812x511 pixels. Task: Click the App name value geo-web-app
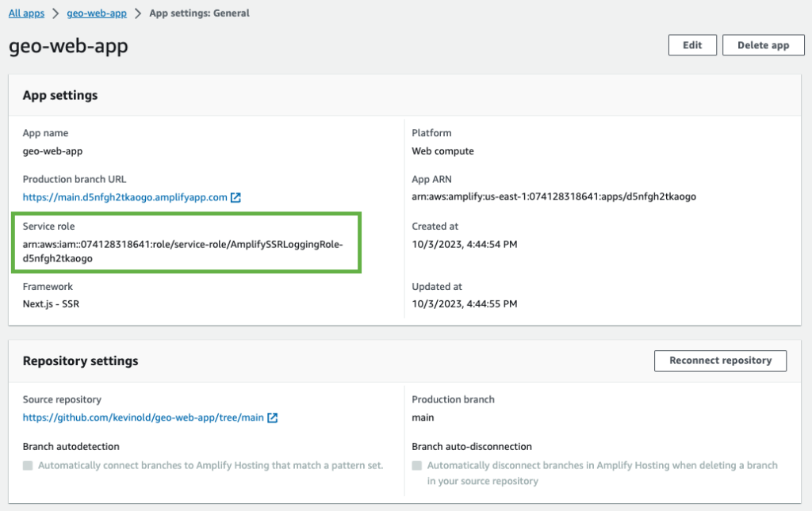[x=52, y=151]
